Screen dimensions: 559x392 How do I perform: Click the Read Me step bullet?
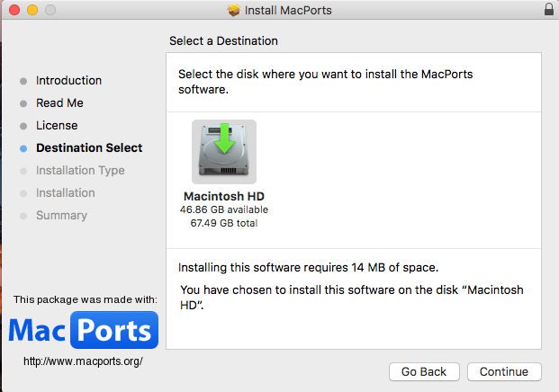(x=23, y=103)
